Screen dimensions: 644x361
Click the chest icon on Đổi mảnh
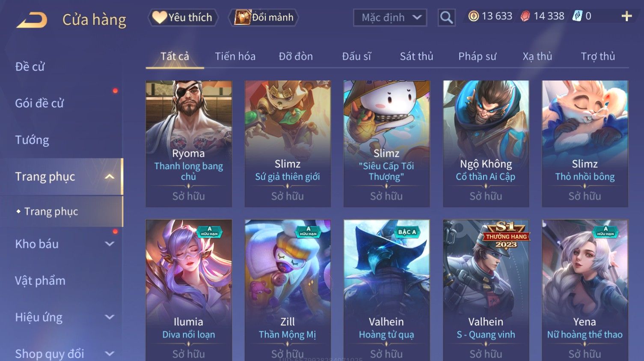[242, 18]
